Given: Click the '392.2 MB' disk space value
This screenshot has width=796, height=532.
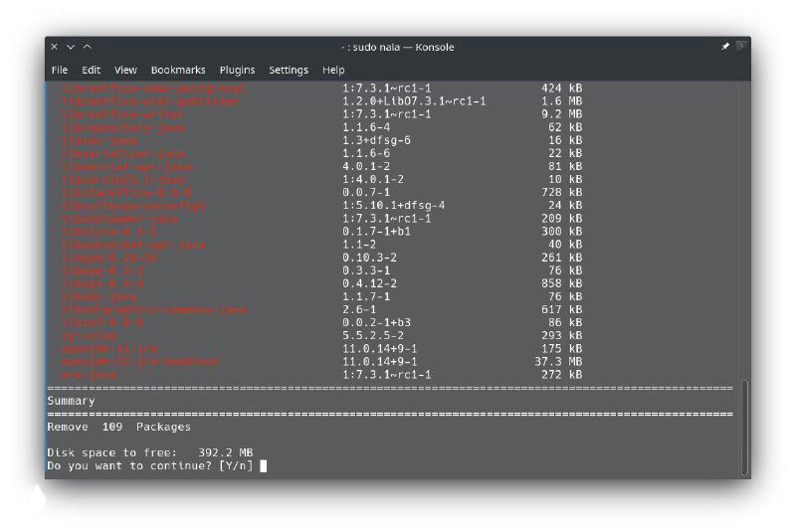Looking at the screenshot, I should coord(226,452).
